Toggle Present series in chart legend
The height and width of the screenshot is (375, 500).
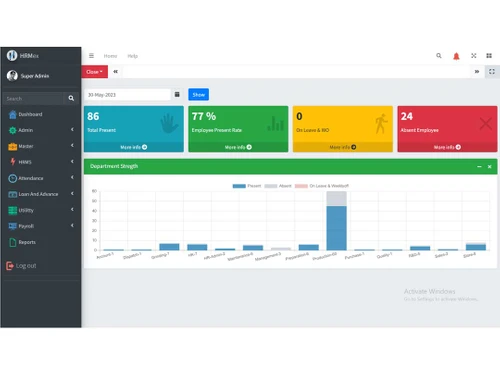click(x=247, y=186)
